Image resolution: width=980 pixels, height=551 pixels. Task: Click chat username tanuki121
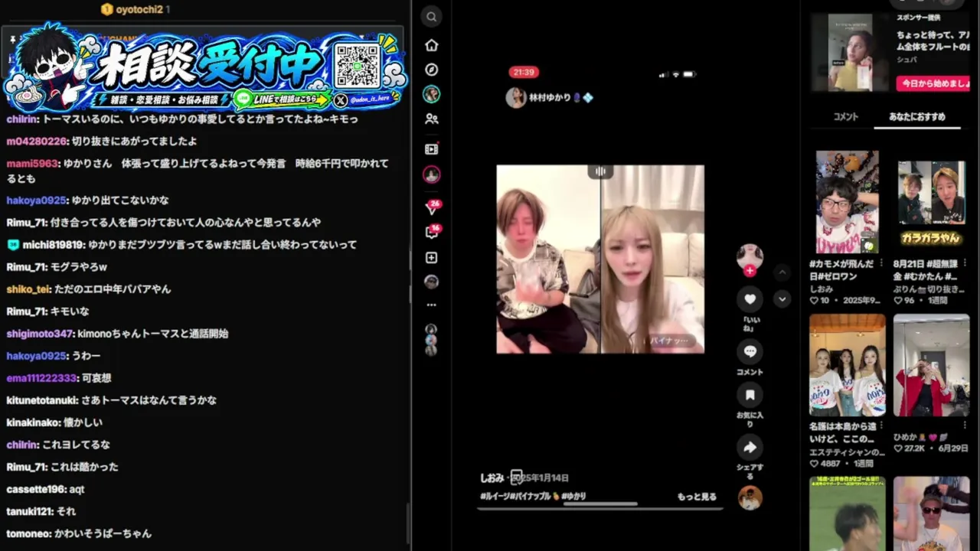(30, 511)
